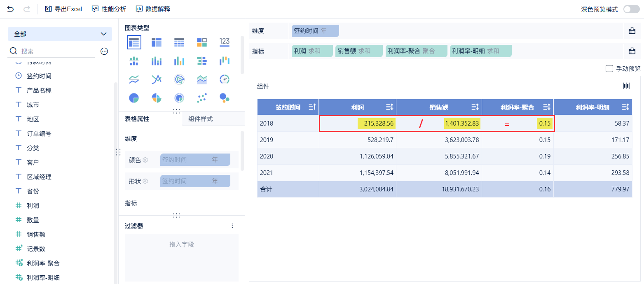Click the 搜索 field search box
Image resolution: width=644 pixels, height=284 pixels.
point(52,51)
